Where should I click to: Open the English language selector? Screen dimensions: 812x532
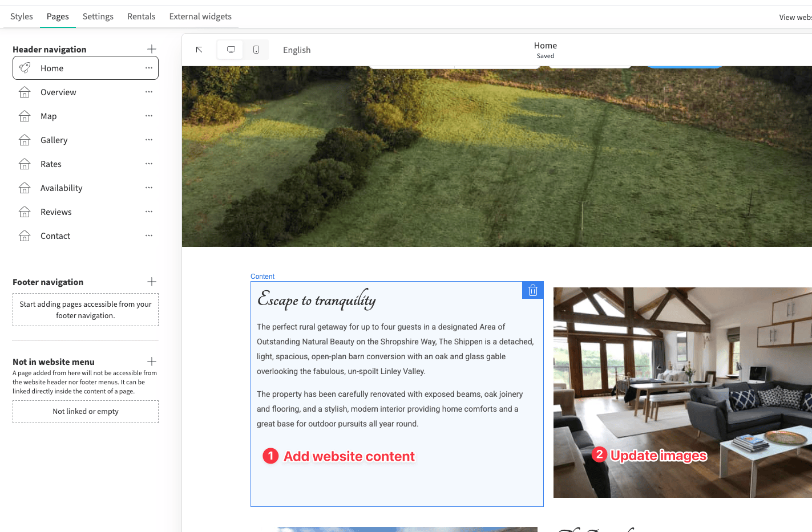pos(297,50)
